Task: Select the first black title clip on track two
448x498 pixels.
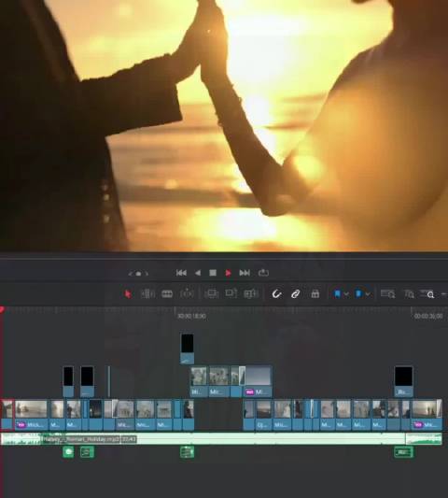Action: [68, 381]
